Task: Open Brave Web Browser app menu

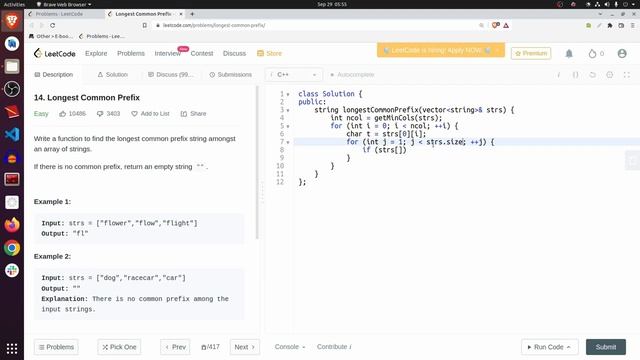Action: point(64,4)
